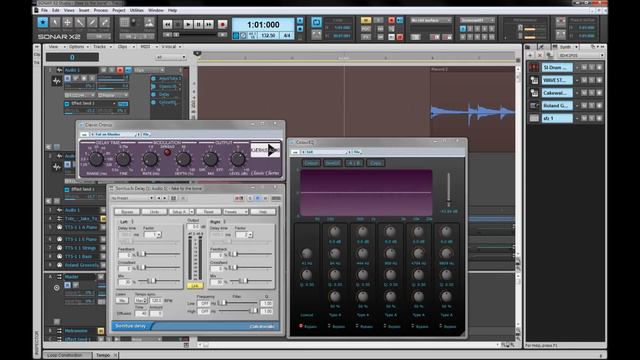Click the Snap to Grid icon
640x360 pixels.
[x=124, y=22]
